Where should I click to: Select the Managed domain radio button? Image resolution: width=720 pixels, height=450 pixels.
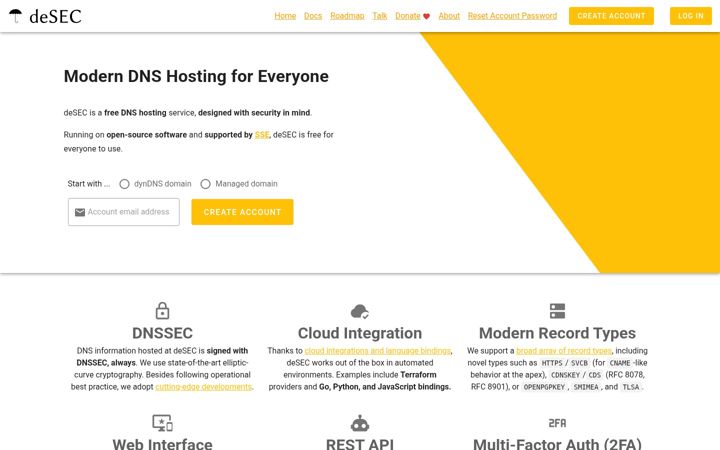[x=205, y=184]
